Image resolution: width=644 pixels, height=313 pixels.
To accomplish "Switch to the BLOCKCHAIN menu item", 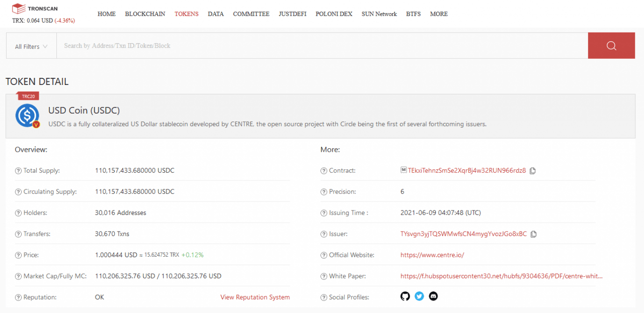I will (x=145, y=14).
